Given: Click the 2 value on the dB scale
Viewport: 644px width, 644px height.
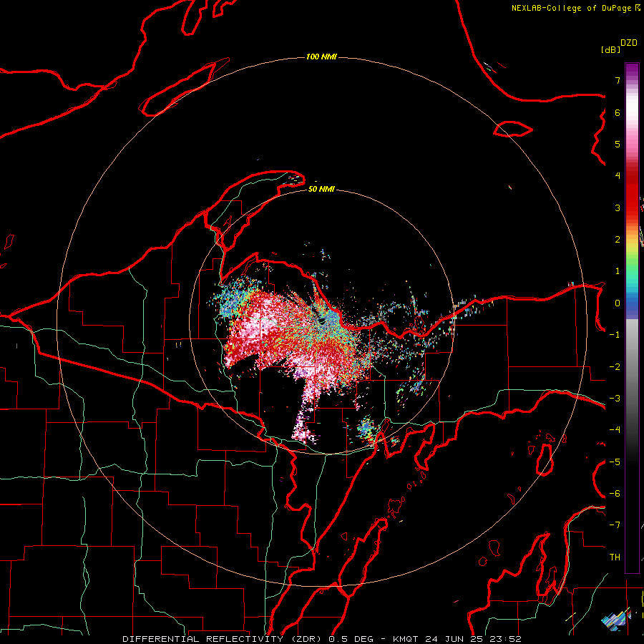Looking at the screenshot, I should 618,240.
